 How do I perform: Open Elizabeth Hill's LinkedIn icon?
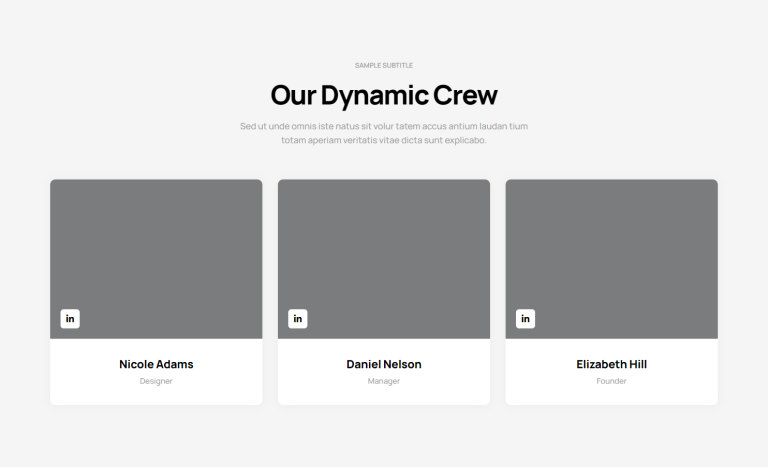526,319
